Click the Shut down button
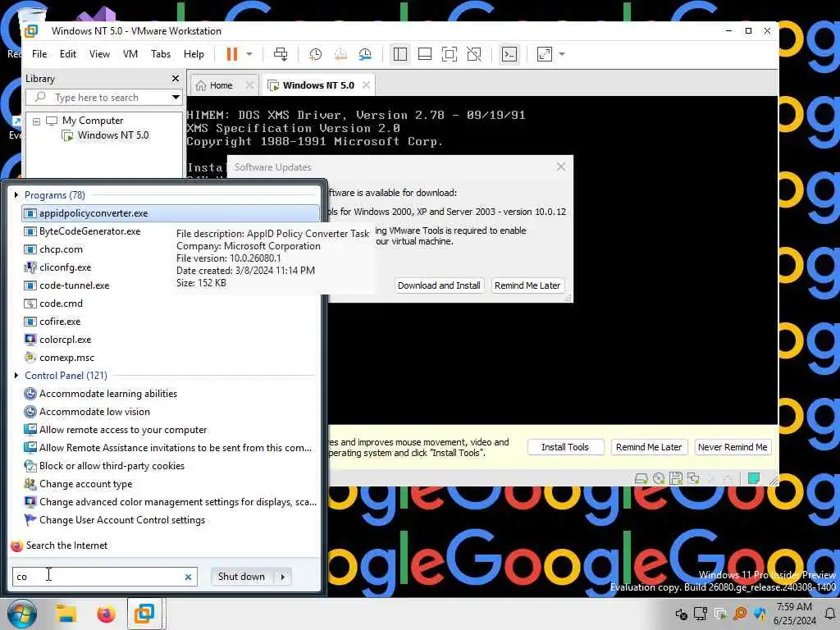The height and width of the screenshot is (630, 840). (242, 577)
